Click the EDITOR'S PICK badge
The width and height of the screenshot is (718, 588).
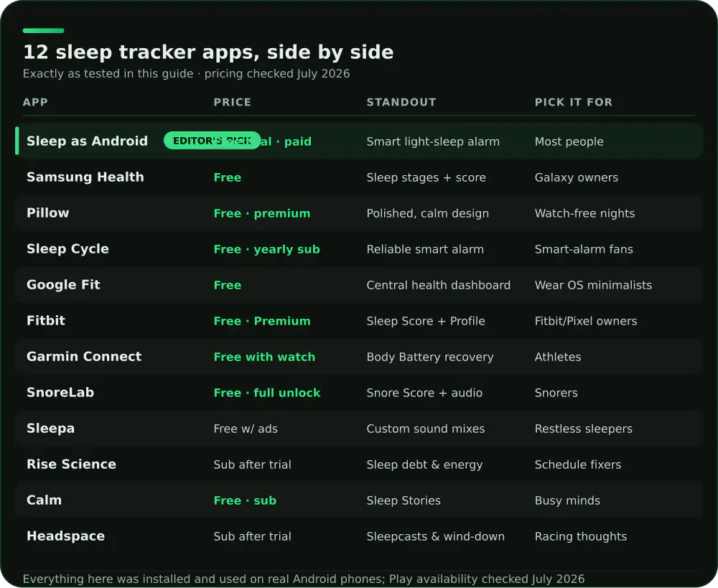pyautogui.click(x=212, y=141)
